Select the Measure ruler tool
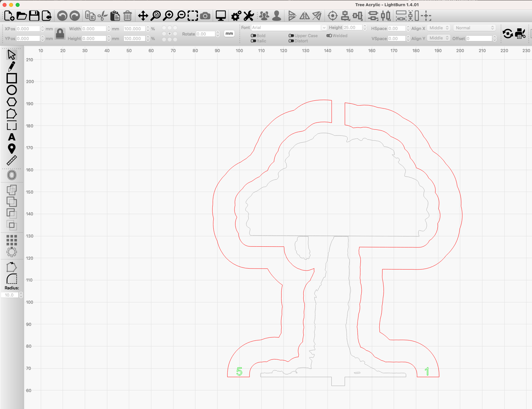The height and width of the screenshot is (409, 532). [12, 160]
